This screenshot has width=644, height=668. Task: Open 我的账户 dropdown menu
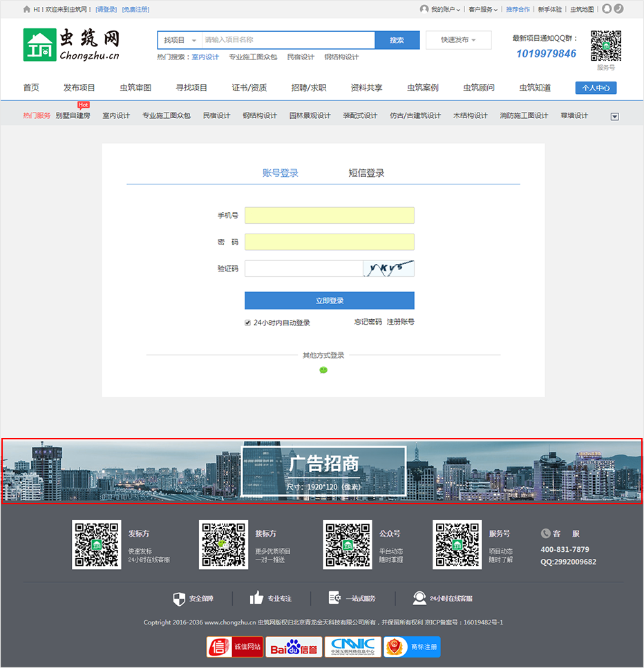pyautogui.click(x=440, y=10)
